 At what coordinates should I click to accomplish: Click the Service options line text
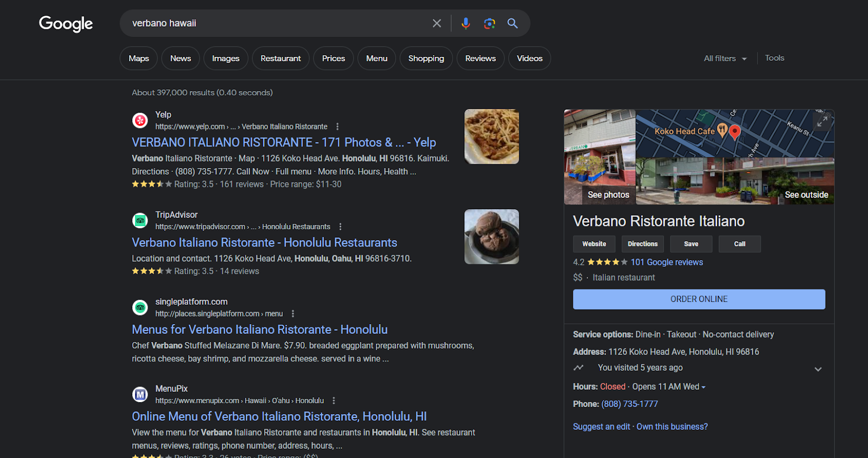673,335
